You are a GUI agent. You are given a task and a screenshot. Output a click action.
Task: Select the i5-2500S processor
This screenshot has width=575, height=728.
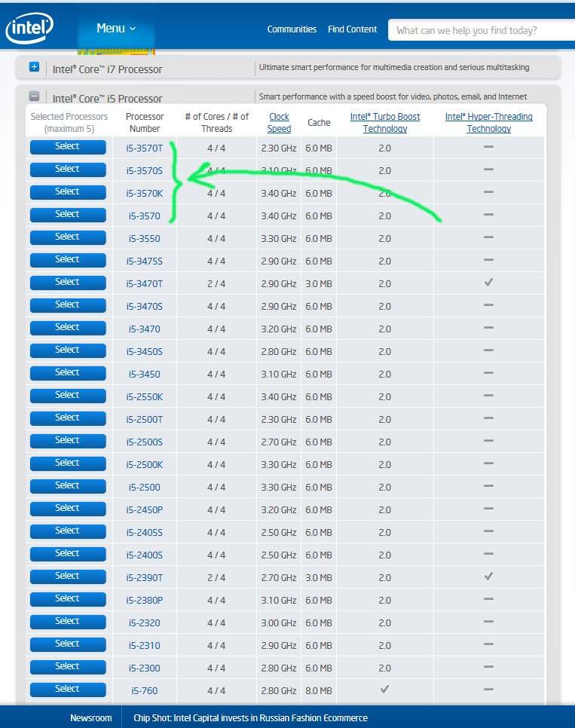coord(68,441)
